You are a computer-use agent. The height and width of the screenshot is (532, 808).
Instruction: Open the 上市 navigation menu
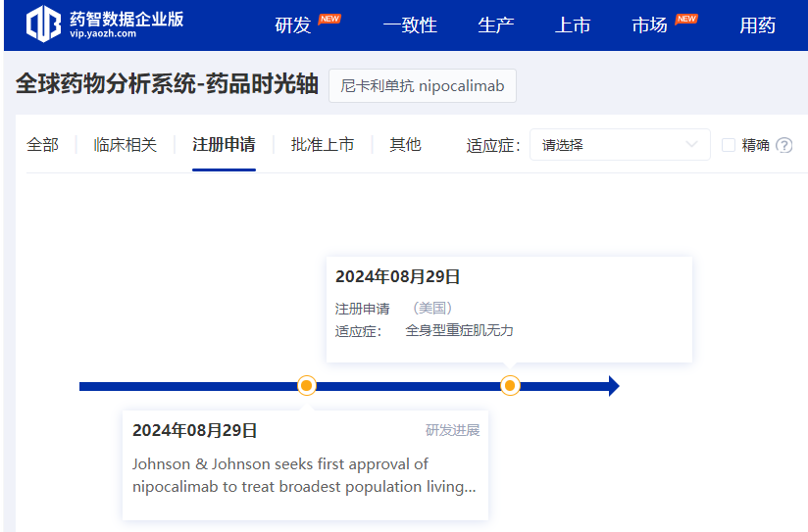tap(573, 25)
